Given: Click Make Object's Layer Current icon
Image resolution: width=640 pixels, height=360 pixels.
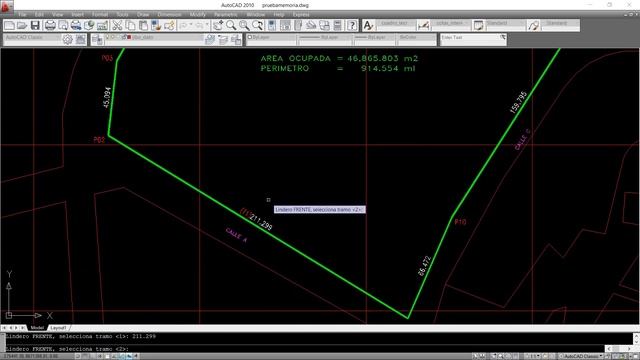Looking at the screenshot, I should pyautogui.click(x=210, y=40).
